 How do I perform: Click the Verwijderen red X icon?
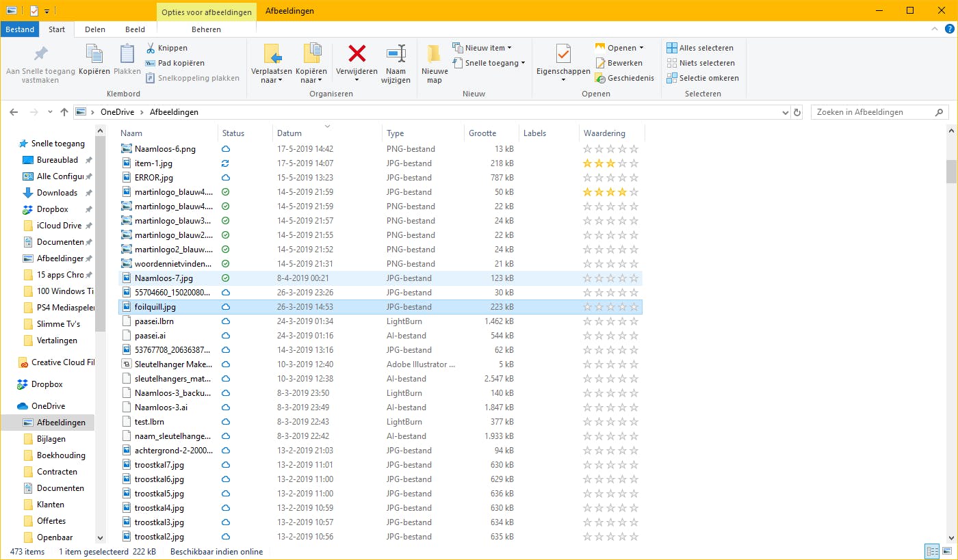point(357,54)
